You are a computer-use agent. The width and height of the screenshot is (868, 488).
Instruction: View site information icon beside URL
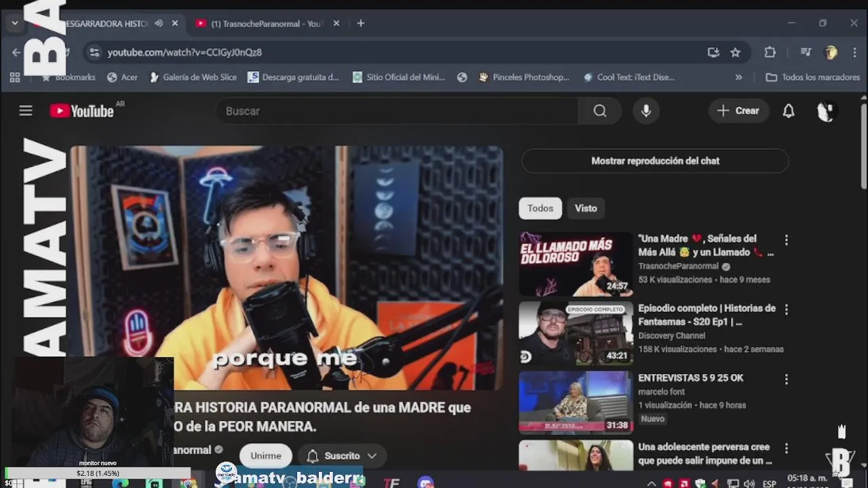tap(94, 52)
